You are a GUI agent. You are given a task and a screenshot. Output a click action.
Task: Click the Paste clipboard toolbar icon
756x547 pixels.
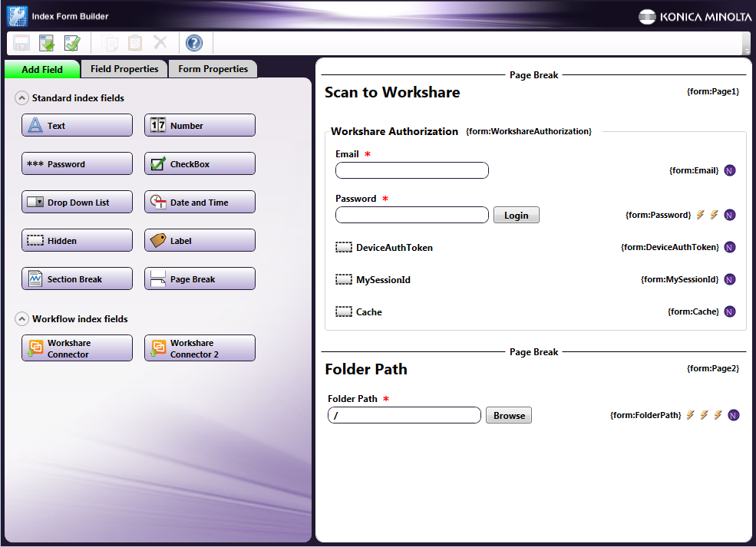click(135, 44)
